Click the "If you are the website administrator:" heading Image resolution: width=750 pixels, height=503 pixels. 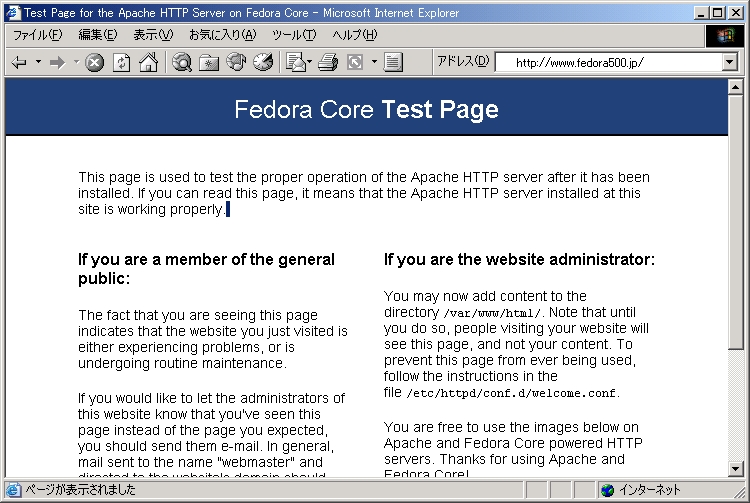click(x=519, y=260)
